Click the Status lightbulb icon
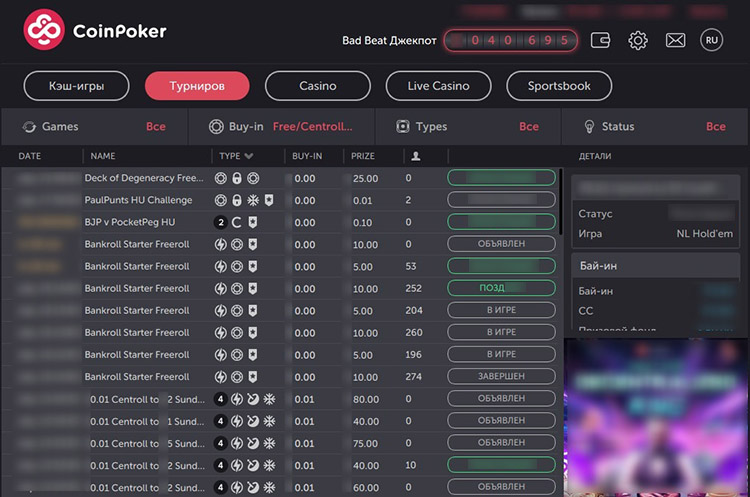The width and height of the screenshot is (750, 497). (x=589, y=127)
